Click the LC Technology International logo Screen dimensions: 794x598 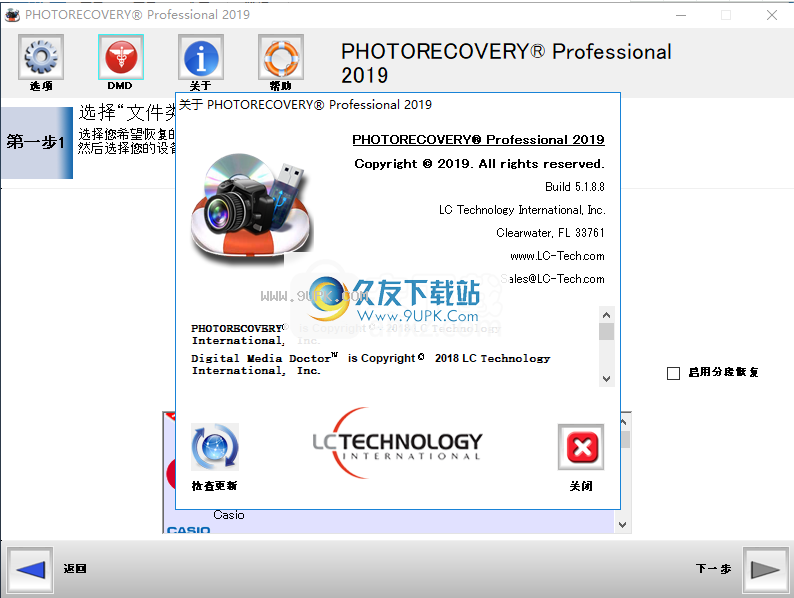tap(398, 444)
